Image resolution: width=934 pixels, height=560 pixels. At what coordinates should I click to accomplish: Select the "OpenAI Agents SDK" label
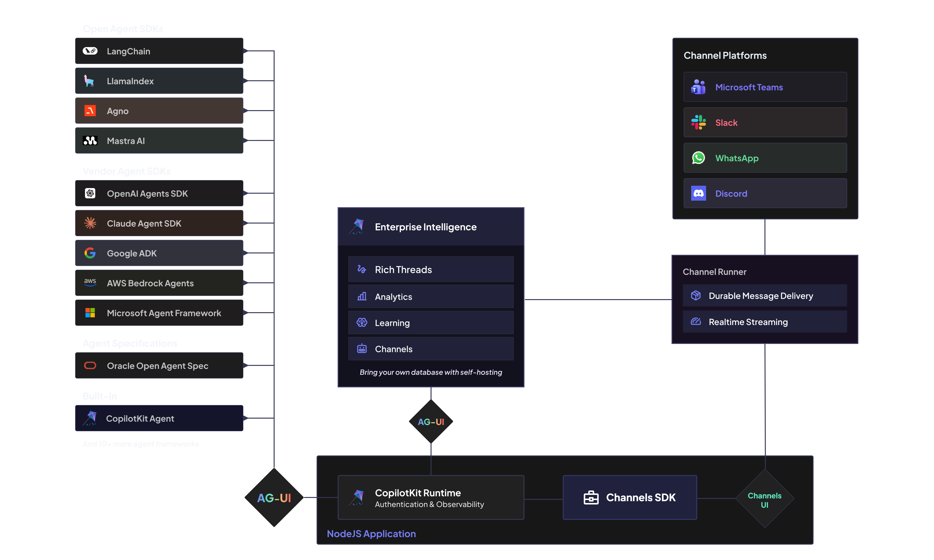click(x=147, y=194)
